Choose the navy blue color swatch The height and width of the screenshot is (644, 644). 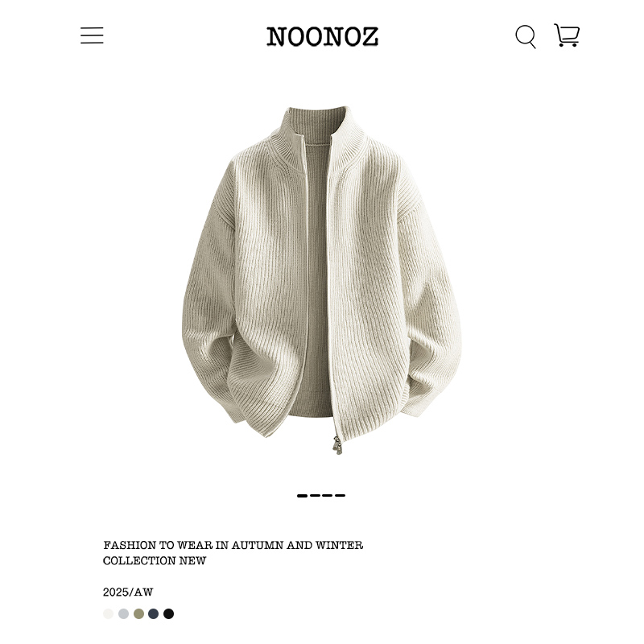pyautogui.click(x=154, y=613)
